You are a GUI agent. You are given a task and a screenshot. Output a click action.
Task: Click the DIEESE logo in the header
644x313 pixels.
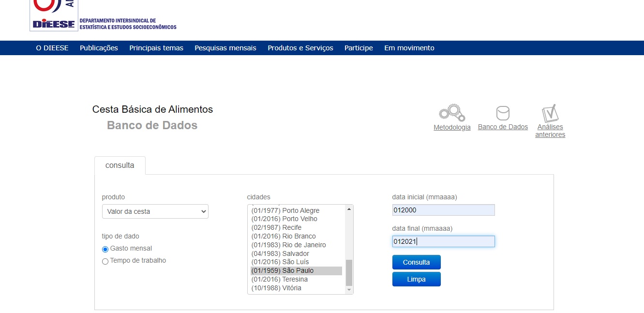pos(54,16)
